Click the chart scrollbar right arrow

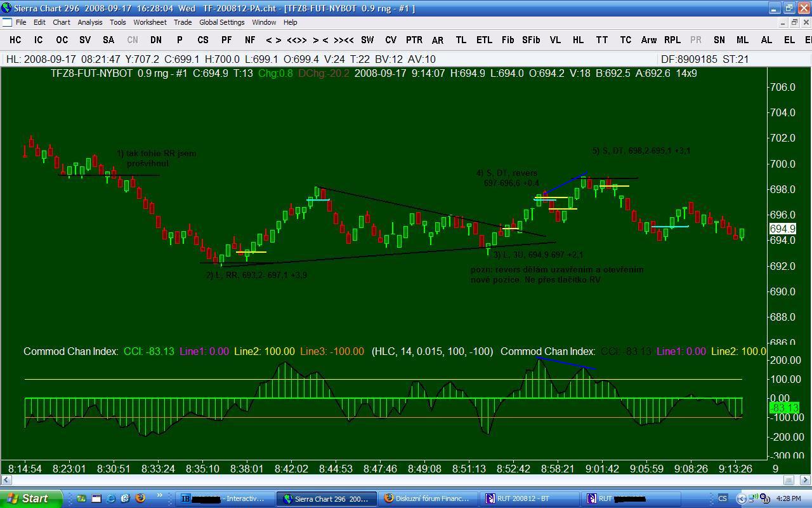(x=806, y=480)
